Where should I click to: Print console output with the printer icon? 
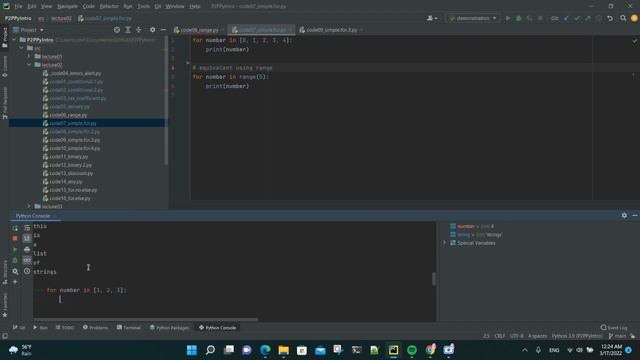click(27, 249)
